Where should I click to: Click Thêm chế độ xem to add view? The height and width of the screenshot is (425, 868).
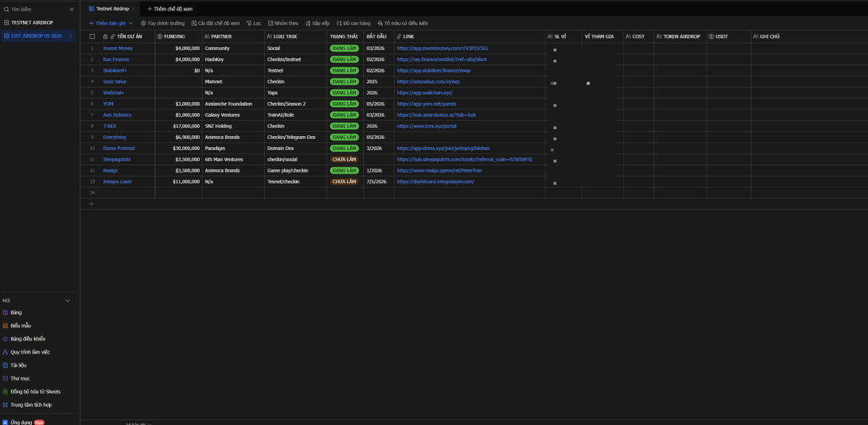(170, 9)
